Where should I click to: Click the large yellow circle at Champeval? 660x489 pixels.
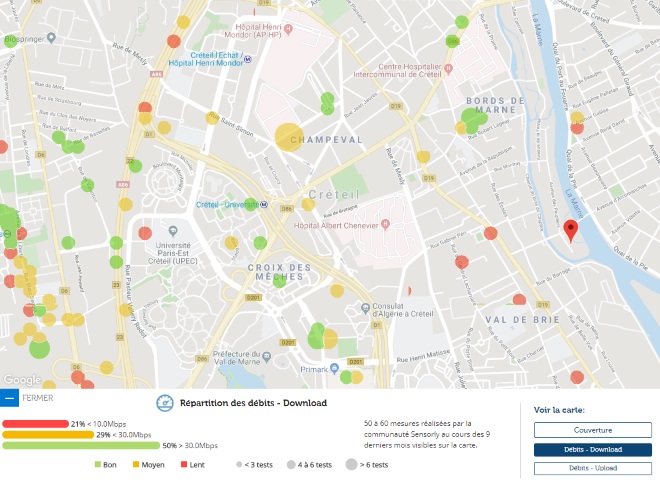(287, 135)
